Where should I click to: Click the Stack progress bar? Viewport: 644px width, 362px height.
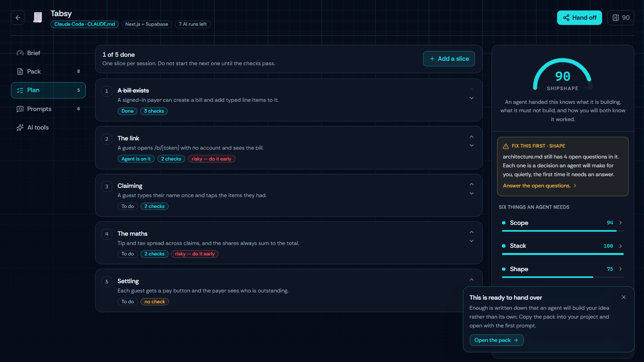[x=563, y=254]
